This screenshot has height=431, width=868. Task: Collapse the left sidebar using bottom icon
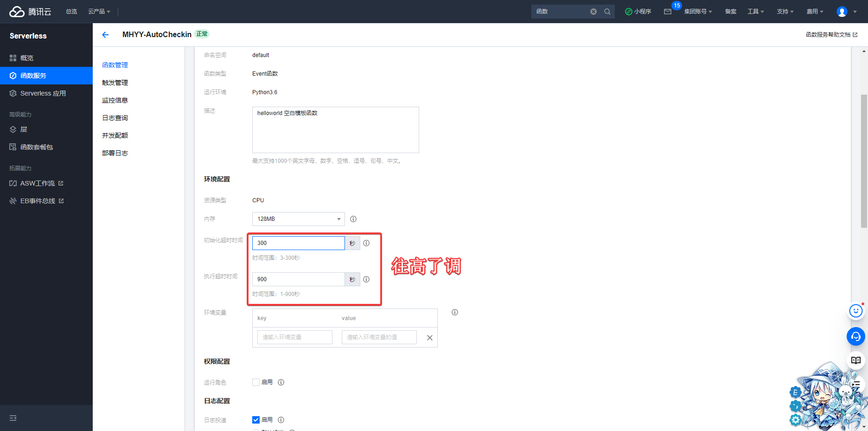[13, 418]
